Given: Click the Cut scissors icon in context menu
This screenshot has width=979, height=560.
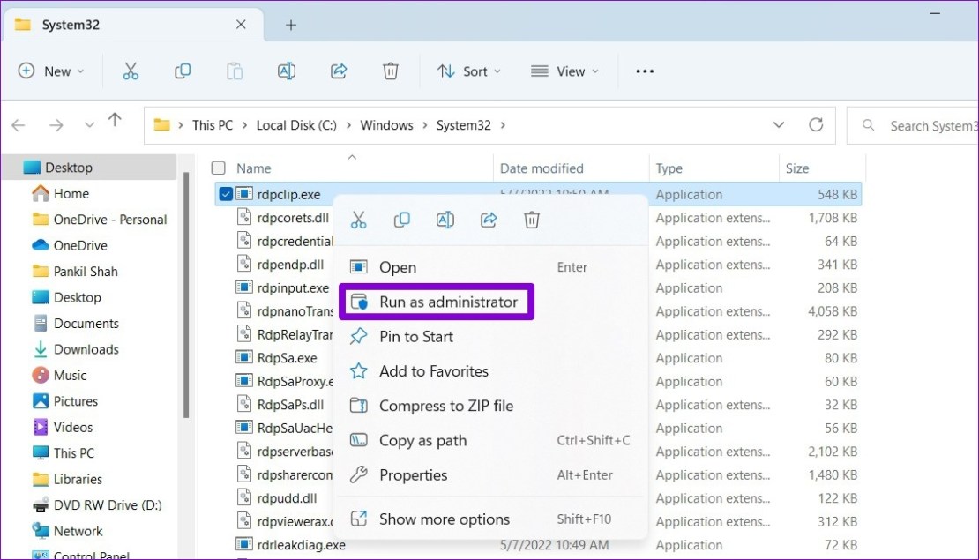Looking at the screenshot, I should click(x=358, y=220).
